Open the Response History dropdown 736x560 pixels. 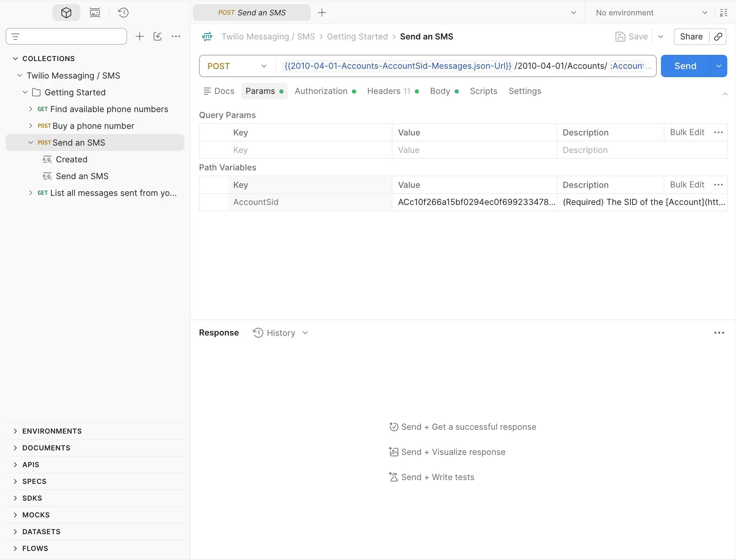[x=280, y=333]
